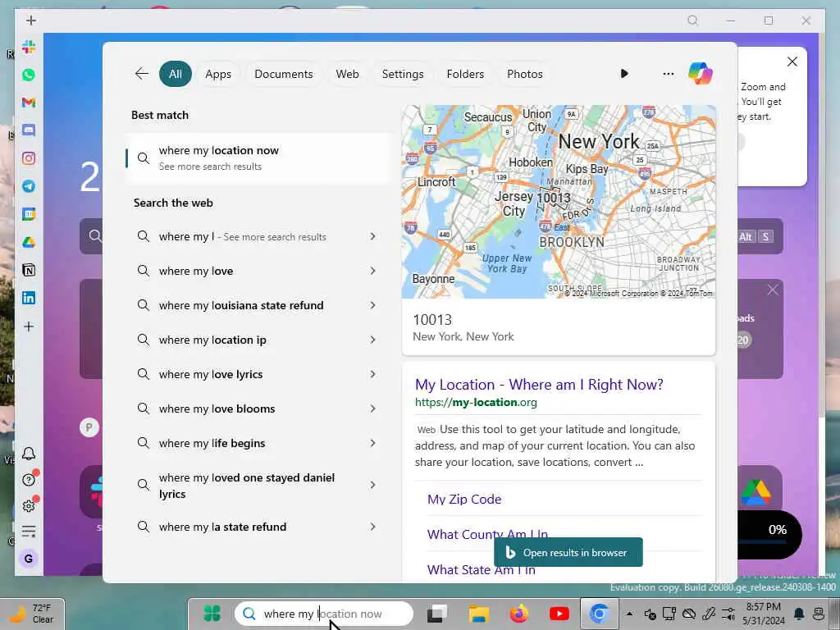
Task: Switch to the Photos filter
Action: 524,74
